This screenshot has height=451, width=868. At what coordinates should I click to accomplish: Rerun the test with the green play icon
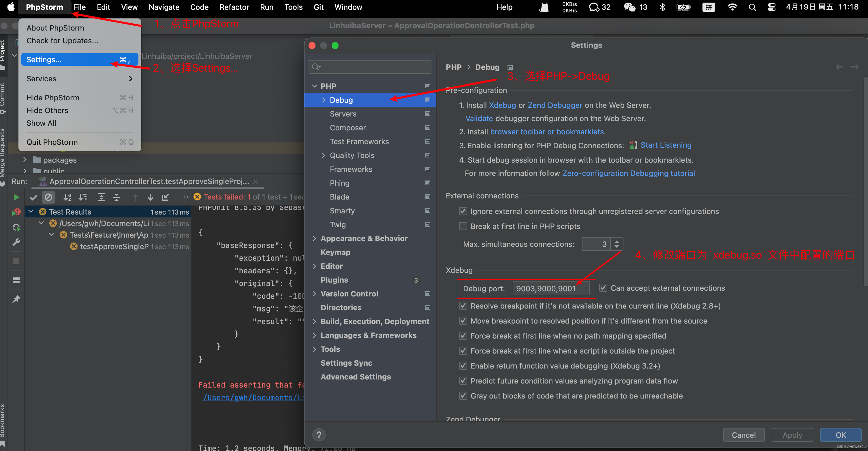click(16, 197)
